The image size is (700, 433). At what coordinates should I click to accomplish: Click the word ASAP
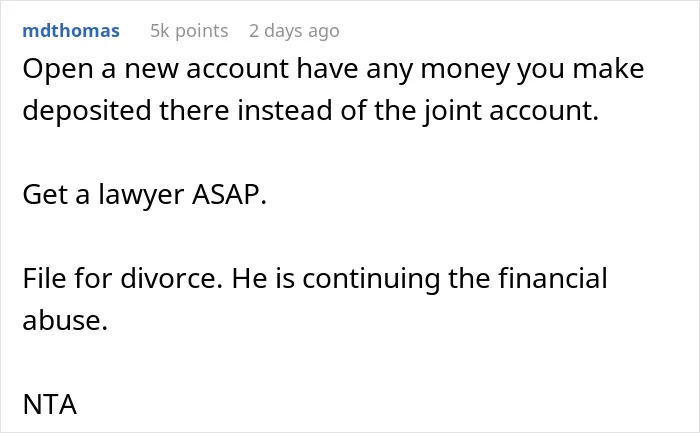coord(229,195)
